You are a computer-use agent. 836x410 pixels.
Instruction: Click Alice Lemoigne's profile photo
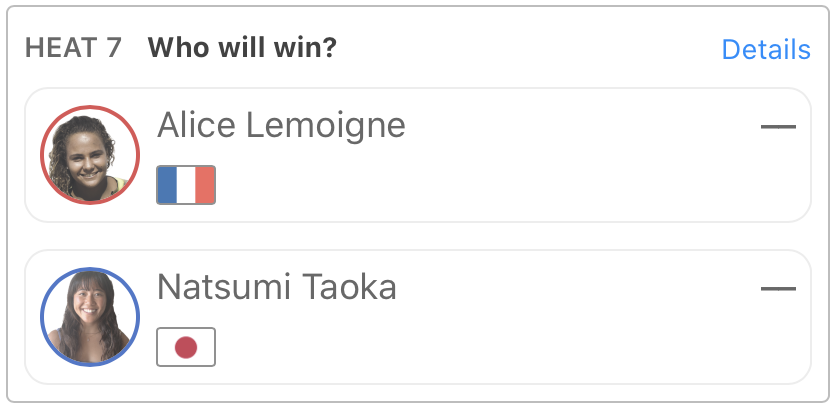[90, 154]
